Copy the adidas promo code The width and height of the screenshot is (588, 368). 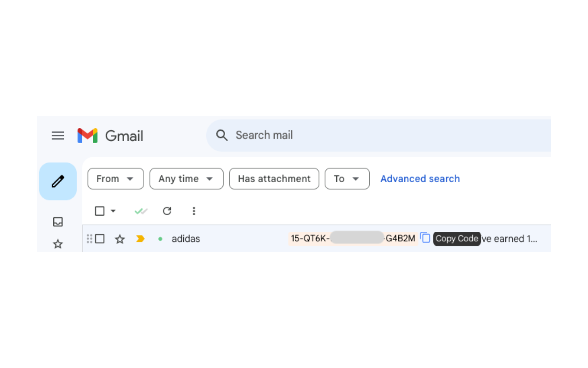coord(425,238)
